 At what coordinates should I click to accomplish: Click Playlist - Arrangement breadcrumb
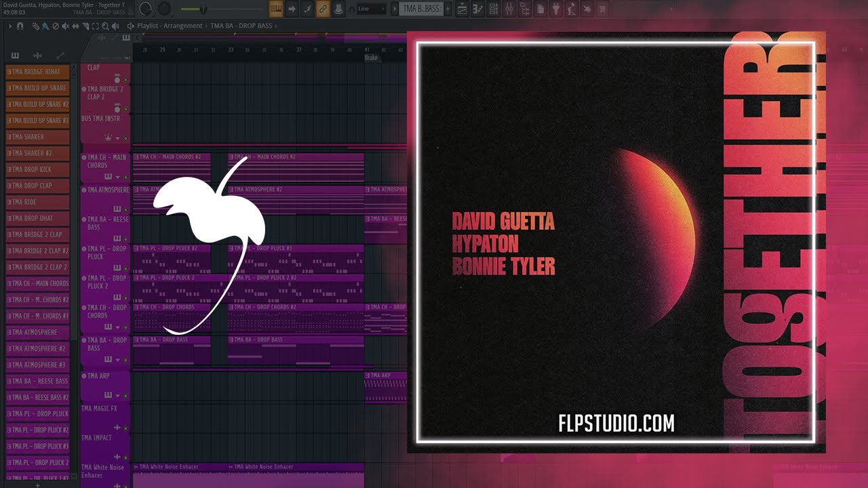(x=170, y=26)
